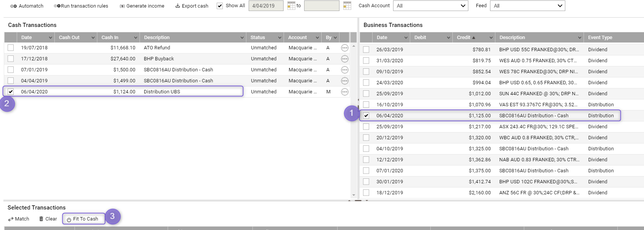The image size is (644, 230).
Task: Click the $1,375.00 credit amount
Action: 480,171
